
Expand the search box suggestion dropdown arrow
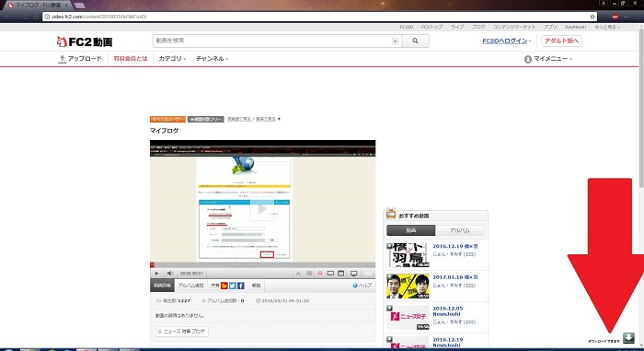[x=395, y=41]
